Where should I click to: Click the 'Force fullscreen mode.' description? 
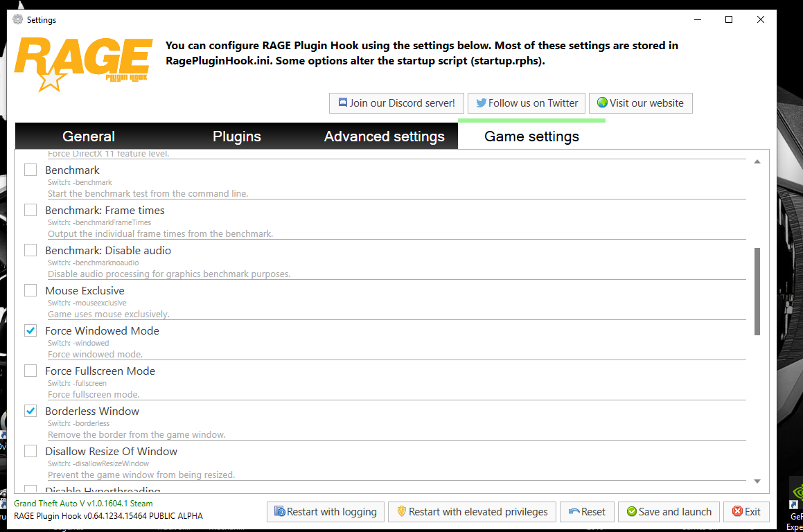(x=94, y=394)
